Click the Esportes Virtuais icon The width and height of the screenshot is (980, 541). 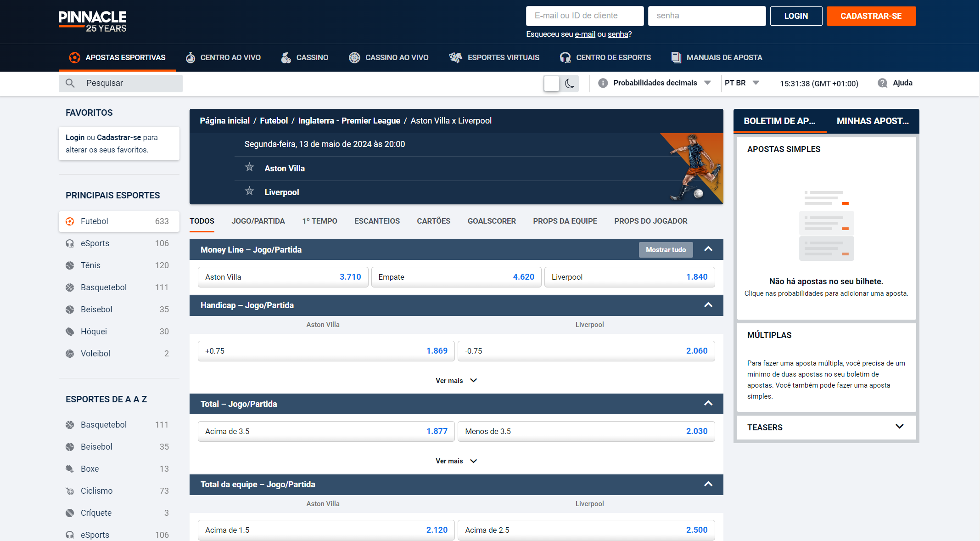point(455,57)
